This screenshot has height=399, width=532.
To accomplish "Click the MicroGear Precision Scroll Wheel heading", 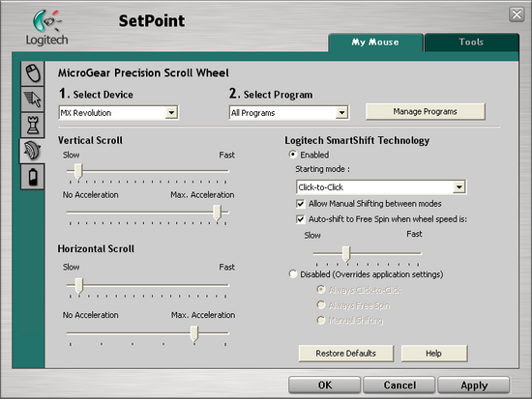I will coord(143,72).
